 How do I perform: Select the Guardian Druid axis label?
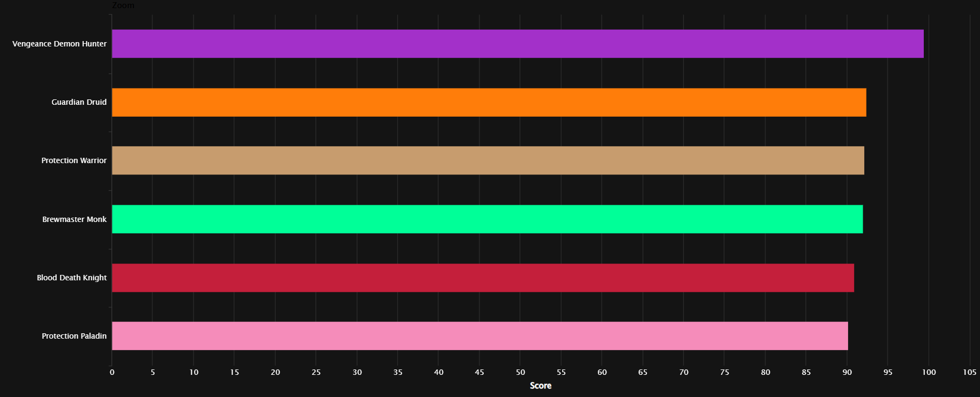pos(79,102)
